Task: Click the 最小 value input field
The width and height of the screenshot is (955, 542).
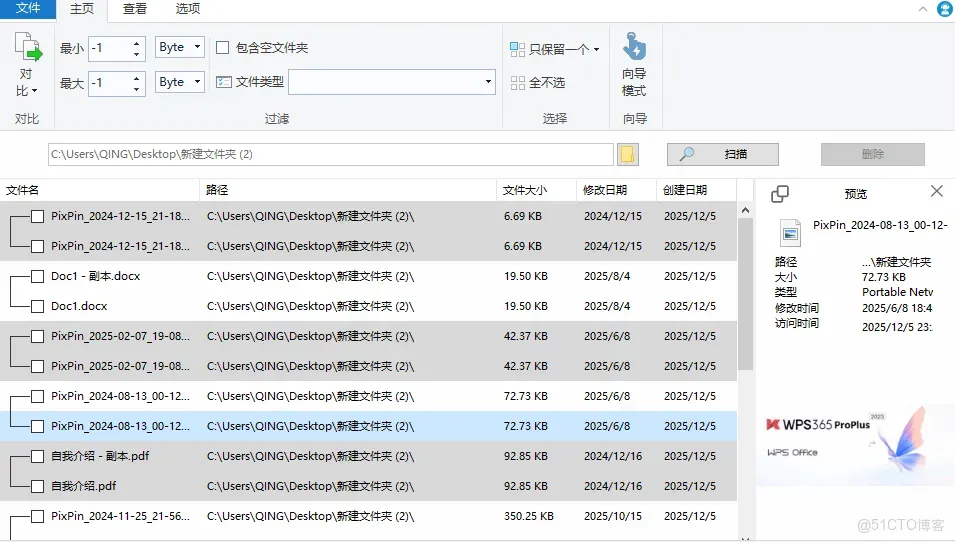Action: pyautogui.click(x=110, y=48)
